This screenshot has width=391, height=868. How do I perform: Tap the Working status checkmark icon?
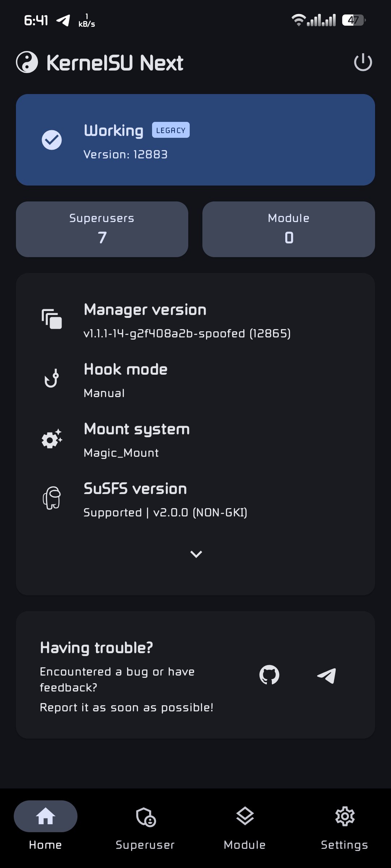(x=52, y=140)
